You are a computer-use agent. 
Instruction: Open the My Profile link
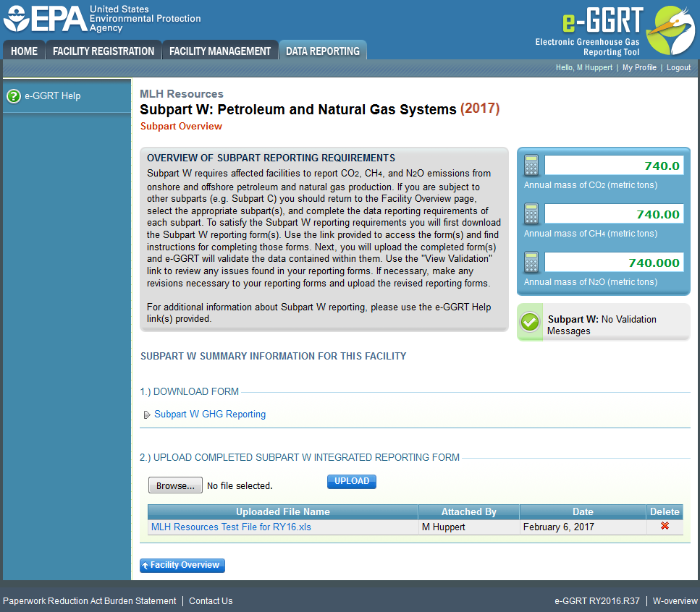[639, 67]
